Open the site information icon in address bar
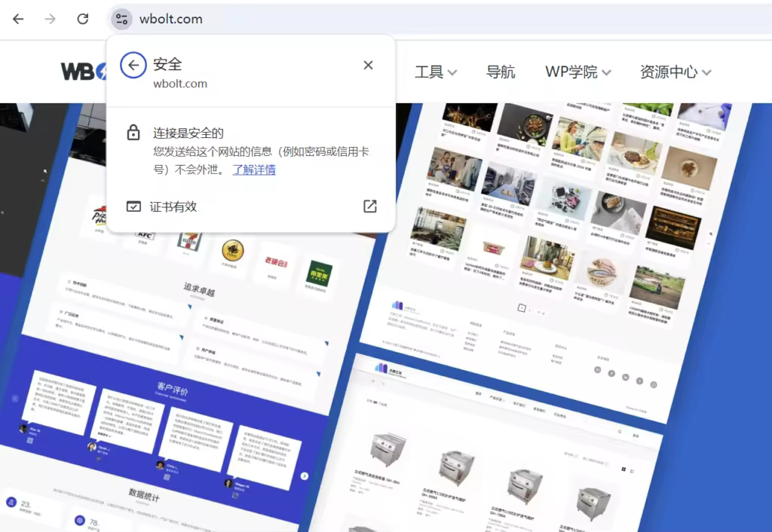The height and width of the screenshot is (532, 772). [x=121, y=19]
